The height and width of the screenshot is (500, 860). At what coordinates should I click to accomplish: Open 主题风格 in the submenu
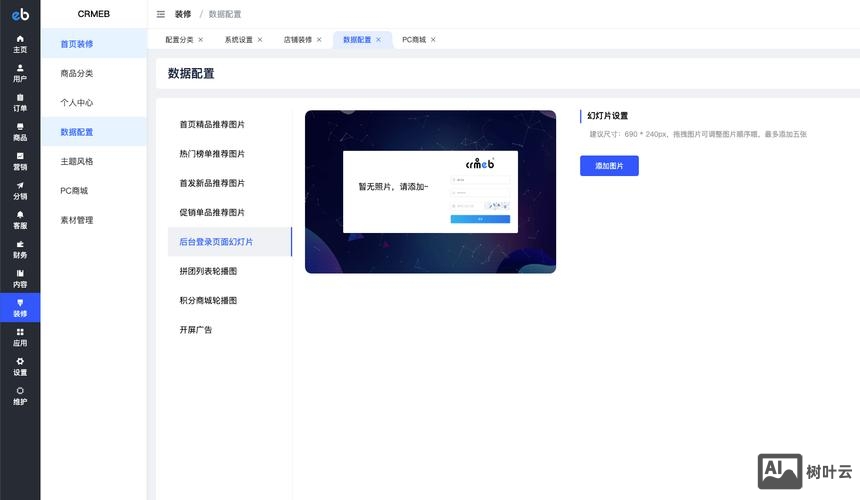point(94,161)
